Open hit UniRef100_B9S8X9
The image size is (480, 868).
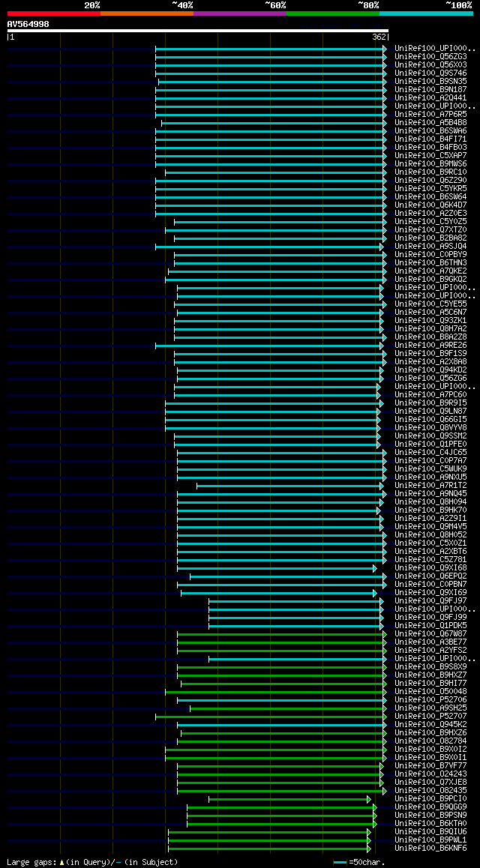point(430,667)
